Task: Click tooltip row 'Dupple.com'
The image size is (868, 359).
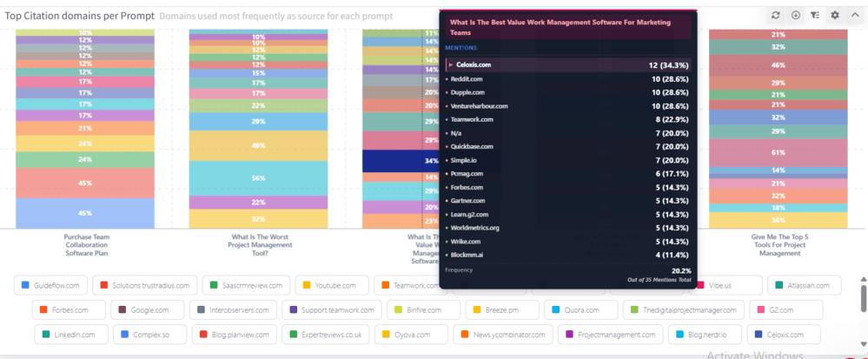Action: pos(568,92)
